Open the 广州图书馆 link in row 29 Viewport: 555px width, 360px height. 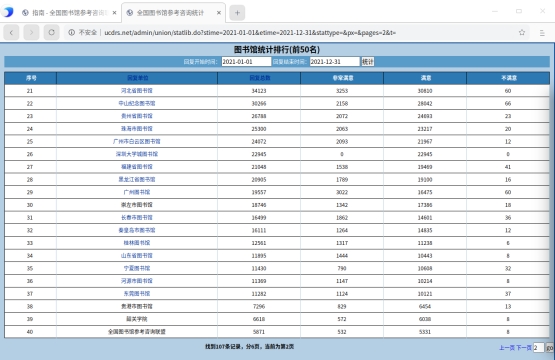click(137, 192)
